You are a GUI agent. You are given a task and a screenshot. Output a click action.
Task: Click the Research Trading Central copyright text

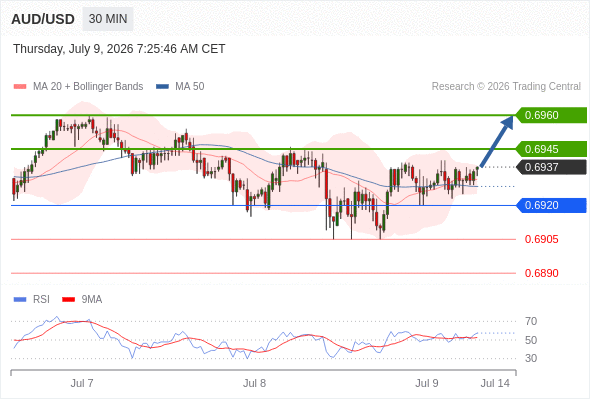coord(506,87)
